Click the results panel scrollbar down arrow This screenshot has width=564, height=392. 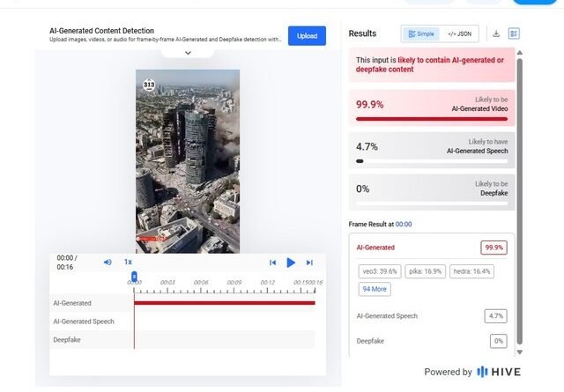pos(519,352)
